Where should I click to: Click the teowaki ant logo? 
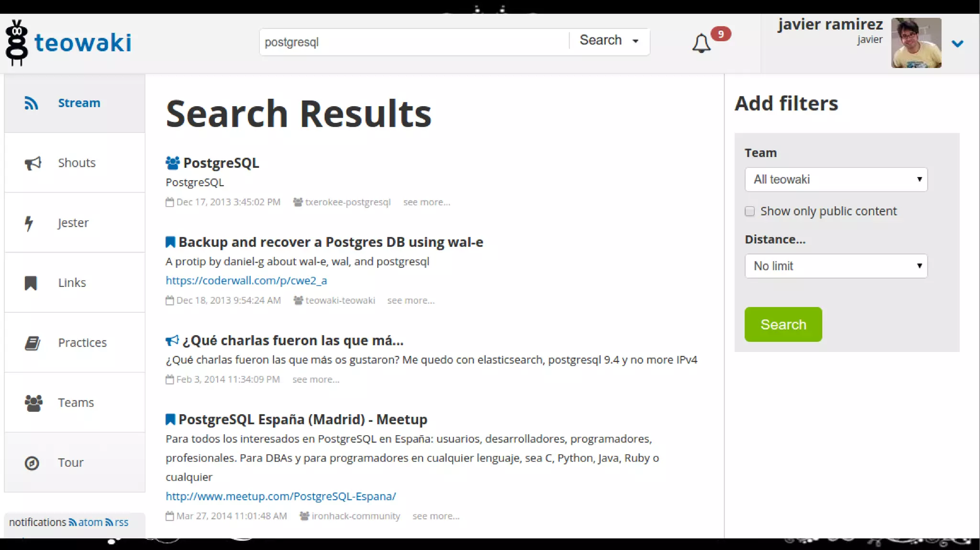click(x=17, y=43)
